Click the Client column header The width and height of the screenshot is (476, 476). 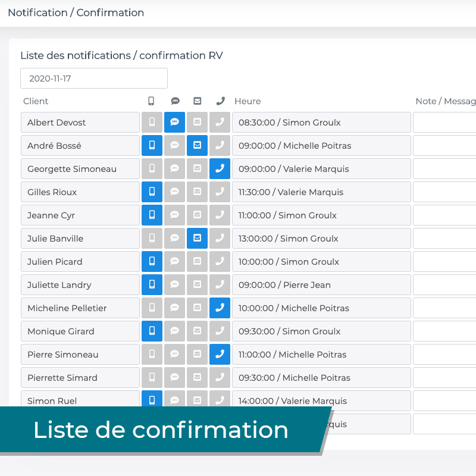tap(36, 101)
